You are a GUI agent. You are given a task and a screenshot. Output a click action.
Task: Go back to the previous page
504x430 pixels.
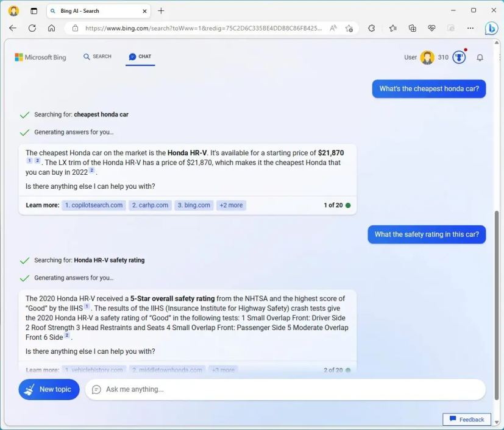pos(13,28)
